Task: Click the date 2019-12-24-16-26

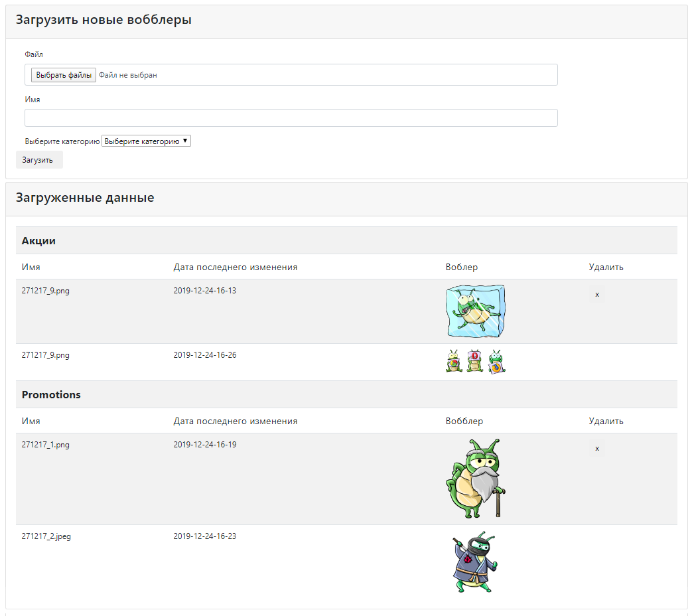Action: [x=204, y=355]
